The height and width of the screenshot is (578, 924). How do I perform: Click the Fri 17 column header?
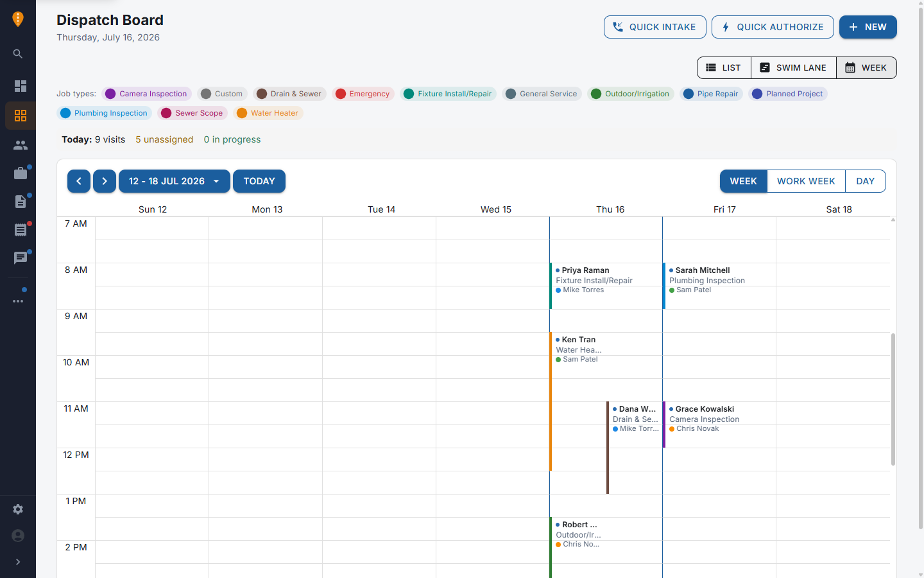pyautogui.click(x=724, y=209)
